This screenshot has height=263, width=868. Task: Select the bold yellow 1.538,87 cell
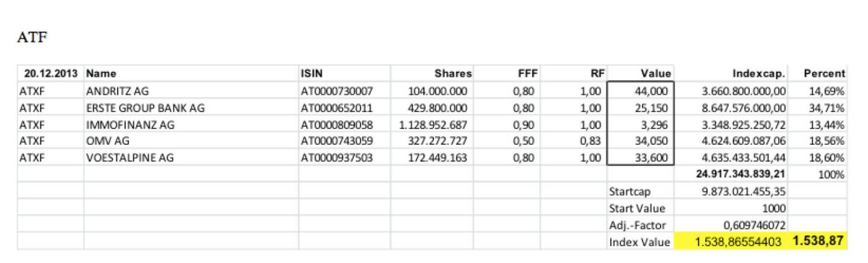click(819, 241)
